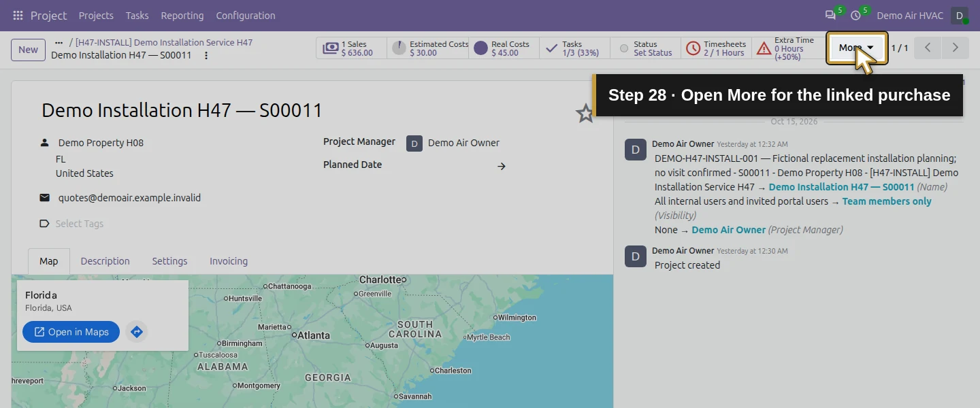Viewport: 980px width, 408px height.
Task: Click the Set Status stat button
Action: pos(645,48)
